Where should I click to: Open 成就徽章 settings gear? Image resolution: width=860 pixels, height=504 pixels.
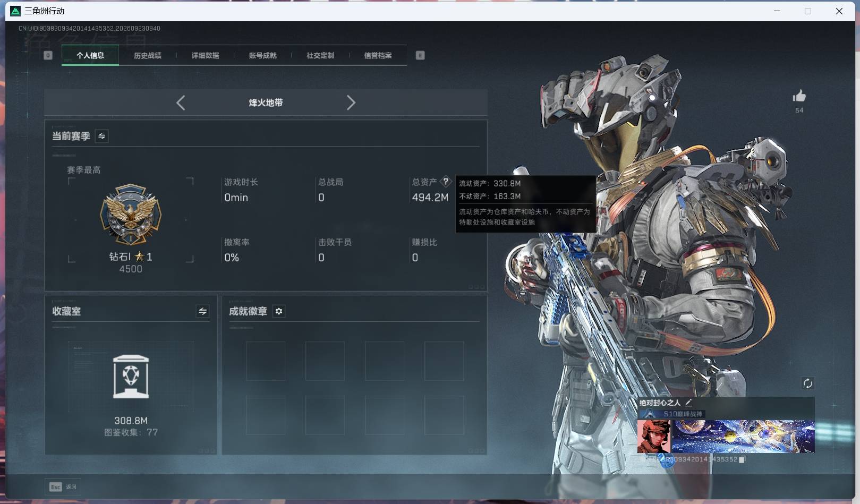pos(279,311)
